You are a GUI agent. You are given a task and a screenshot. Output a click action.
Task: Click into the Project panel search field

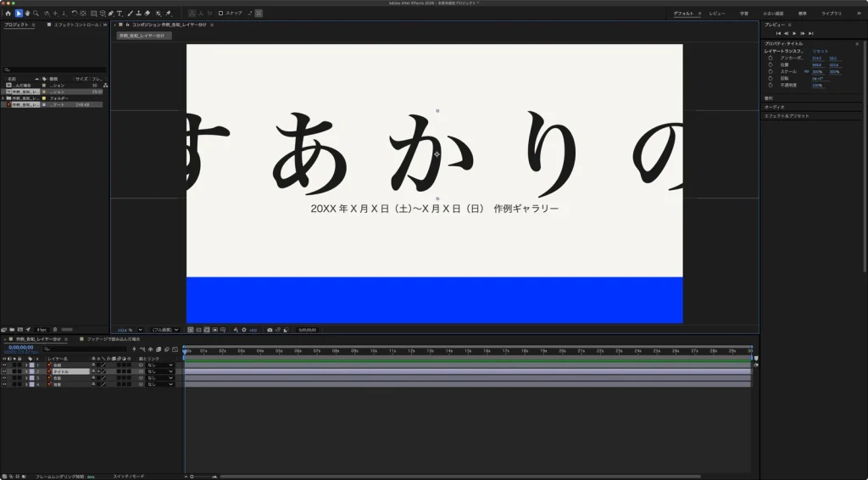coord(54,70)
